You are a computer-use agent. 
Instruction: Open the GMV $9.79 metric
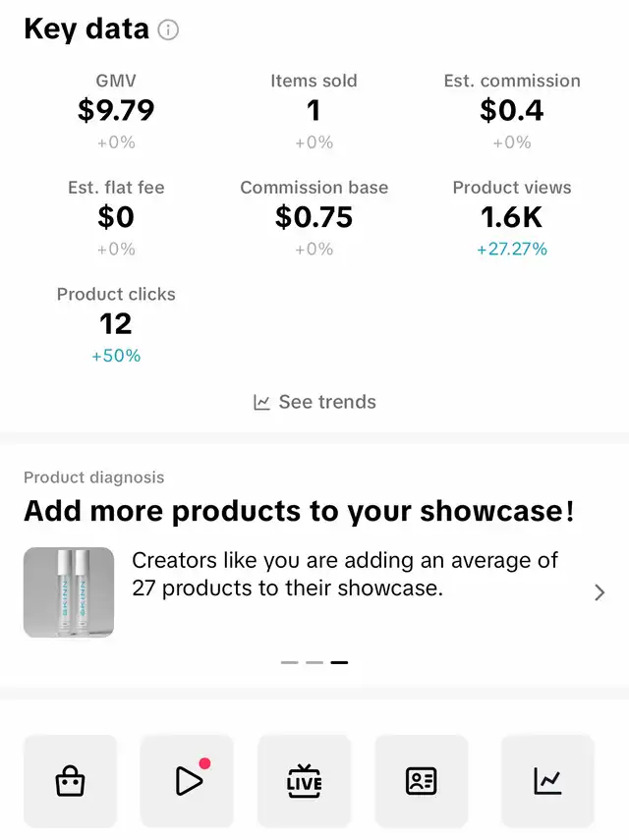click(116, 111)
